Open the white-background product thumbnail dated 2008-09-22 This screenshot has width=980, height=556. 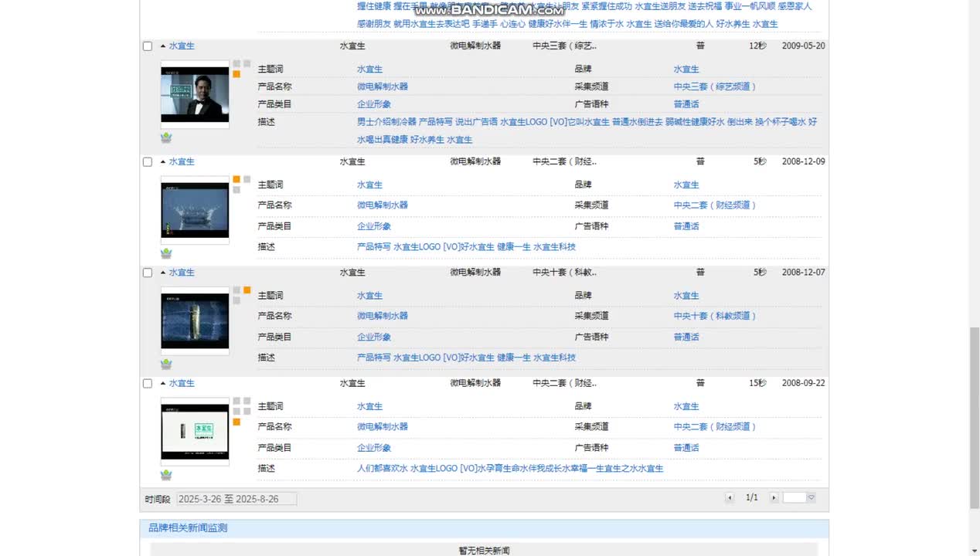[x=195, y=432]
